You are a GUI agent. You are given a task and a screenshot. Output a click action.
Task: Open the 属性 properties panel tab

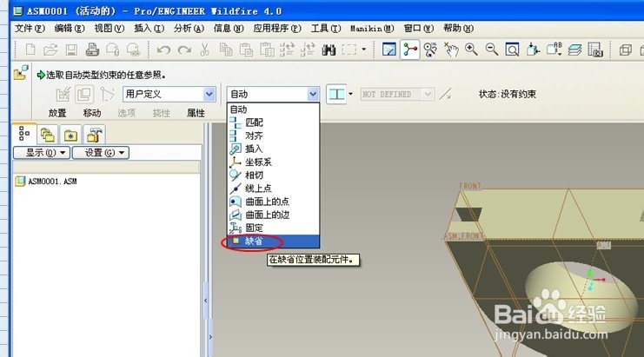[x=196, y=113]
